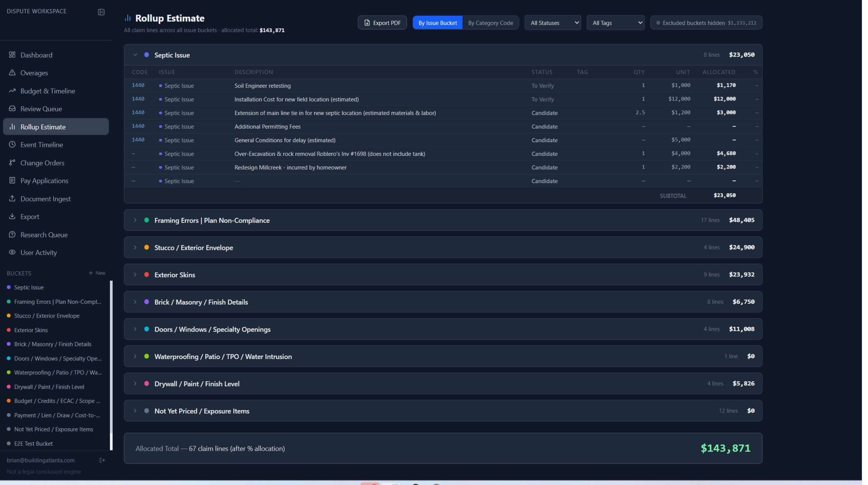Create a new bucket with New

[x=97, y=273]
